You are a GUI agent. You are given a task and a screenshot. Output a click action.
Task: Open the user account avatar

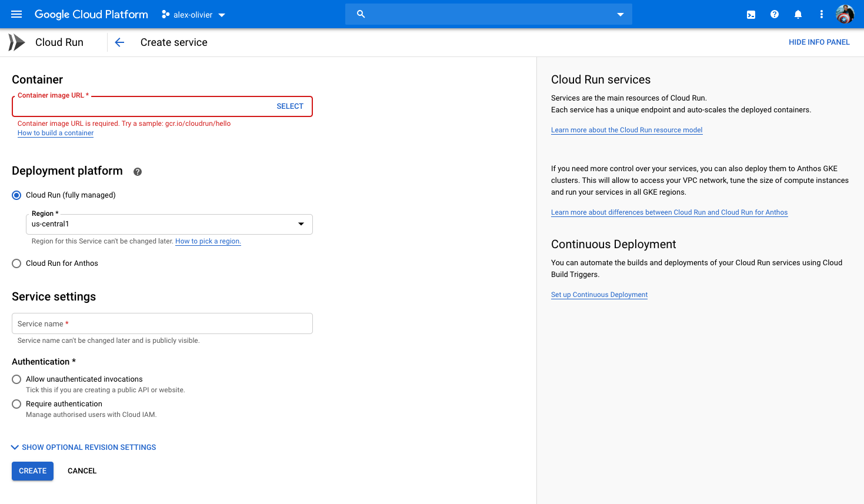tap(845, 14)
